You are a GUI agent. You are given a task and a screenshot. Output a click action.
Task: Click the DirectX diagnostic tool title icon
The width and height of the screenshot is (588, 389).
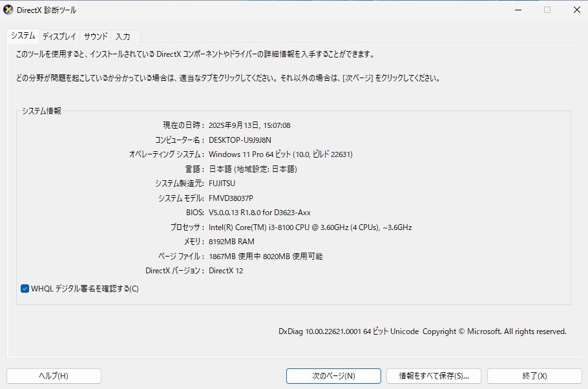tap(8, 10)
